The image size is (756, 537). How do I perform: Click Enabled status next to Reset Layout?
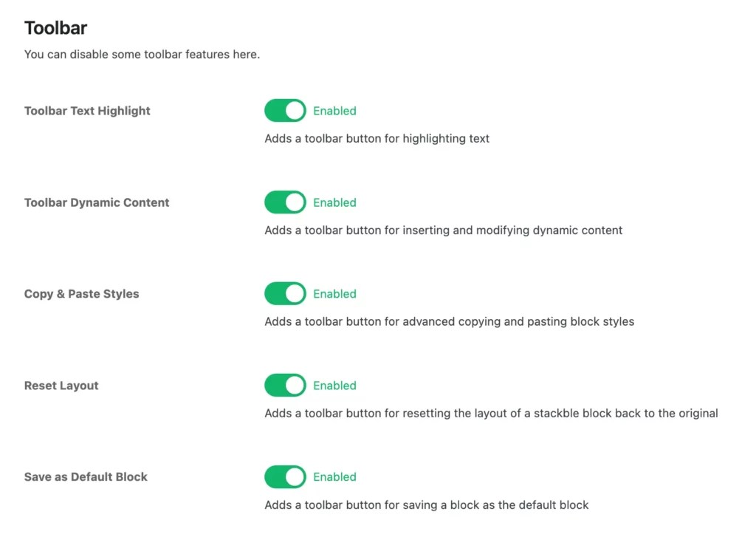(x=334, y=385)
